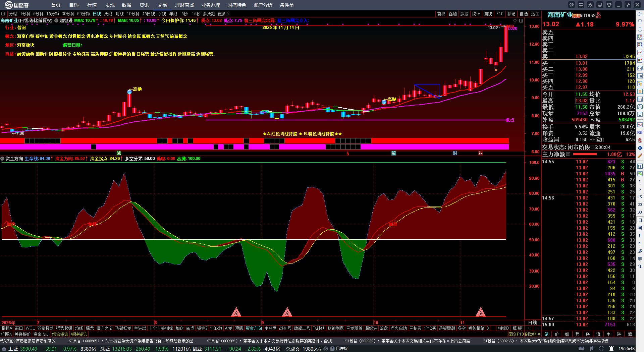644x352 pixels.
Task: Open the quote list icon in right sidebar
Action: point(640,37)
